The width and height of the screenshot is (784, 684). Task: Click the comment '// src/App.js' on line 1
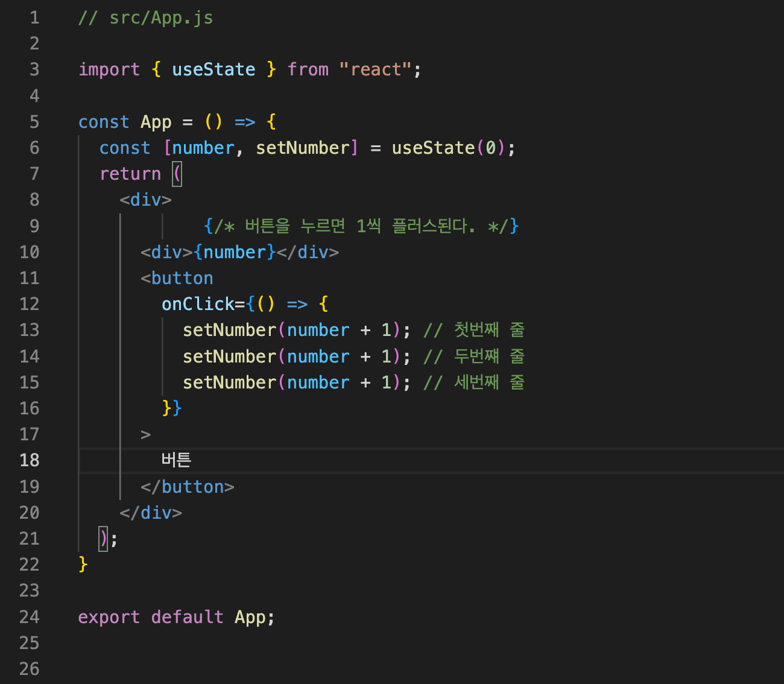145,18
